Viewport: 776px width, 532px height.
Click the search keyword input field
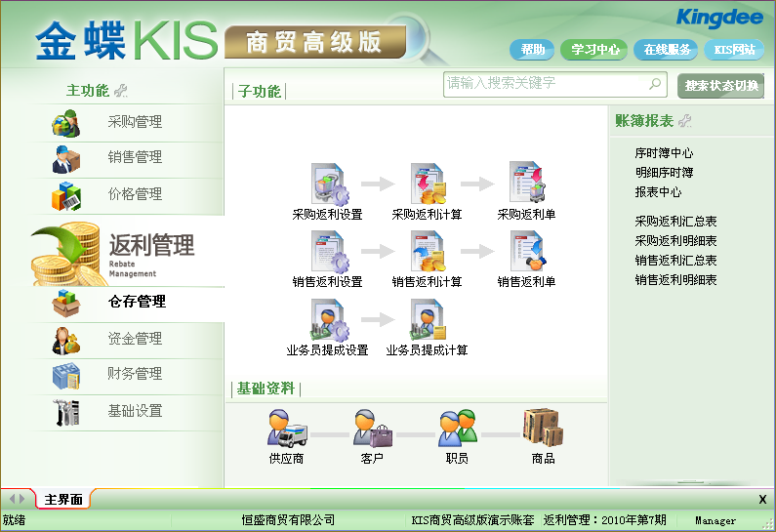tap(545, 84)
